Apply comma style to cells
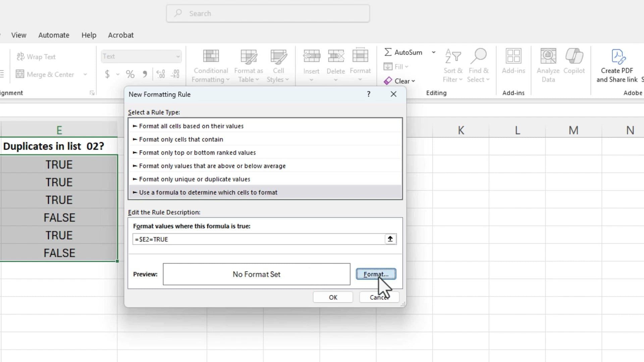 tap(145, 74)
